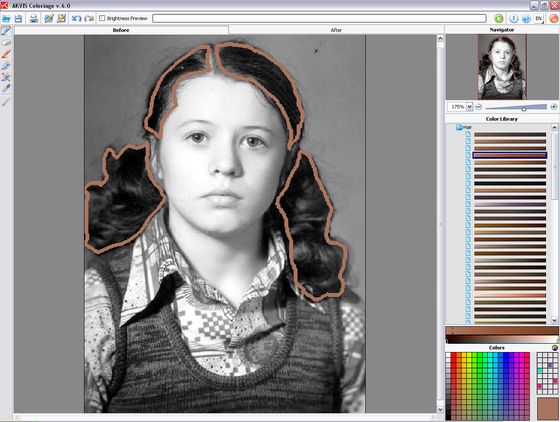This screenshot has width=560, height=422.
Task: Switch to the Before tab
Action: 121,30
